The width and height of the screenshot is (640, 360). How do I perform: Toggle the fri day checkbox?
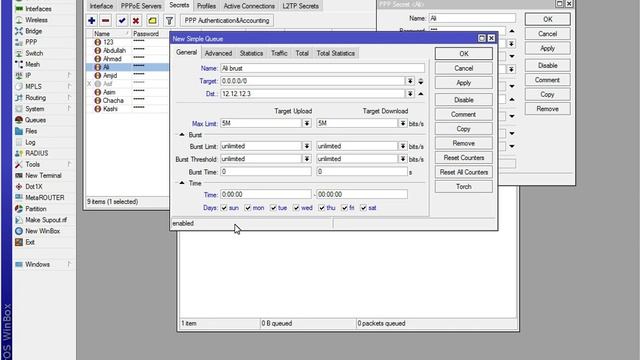pos(344,208)
